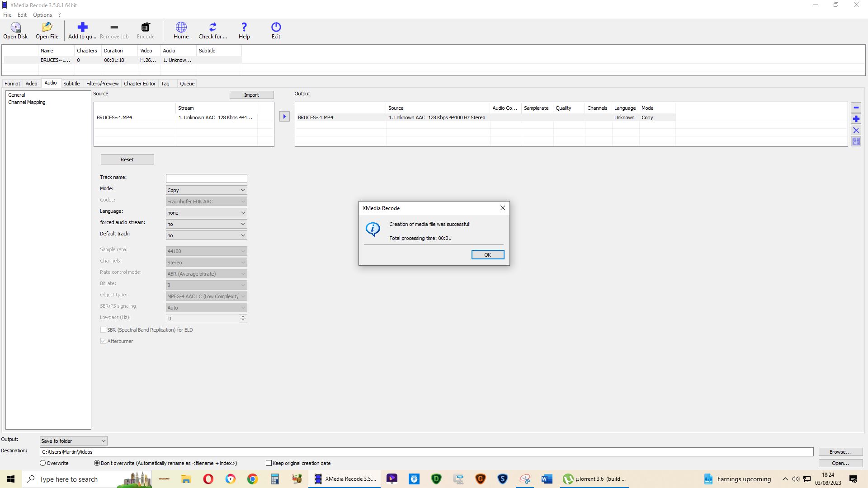868x488 pixels.
Task: Click the Reset button
Action: pos(127,159)
